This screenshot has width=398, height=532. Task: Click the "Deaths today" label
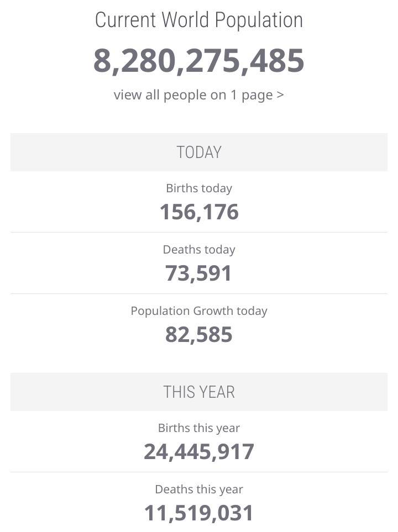pyautogui.click(x=199, y=250)
